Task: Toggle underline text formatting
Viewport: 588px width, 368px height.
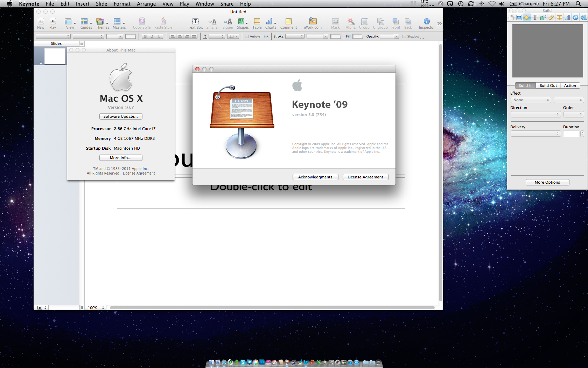Action: (160, 36)
